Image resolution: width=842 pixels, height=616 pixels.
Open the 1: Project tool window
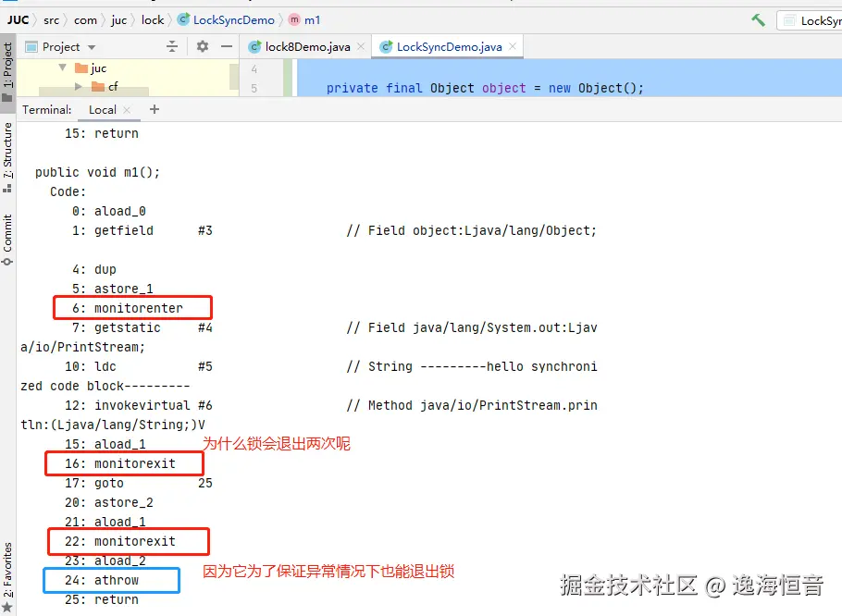7,72
